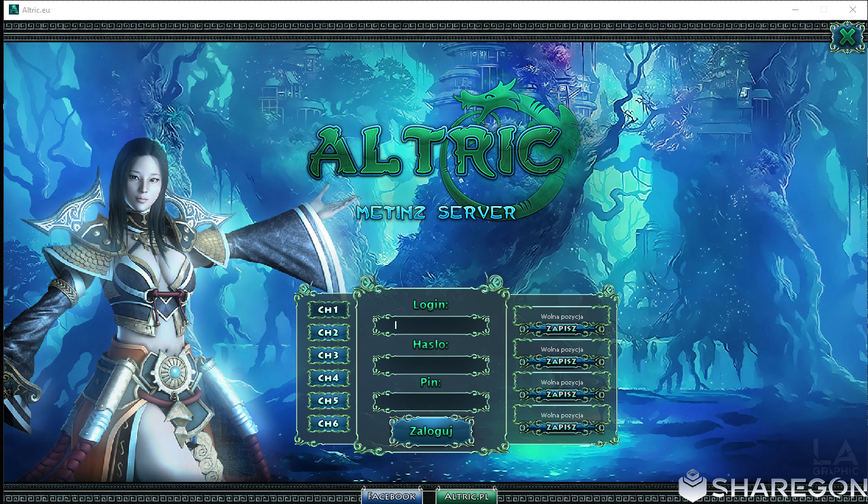Focus the Login text field

(431, 326)
